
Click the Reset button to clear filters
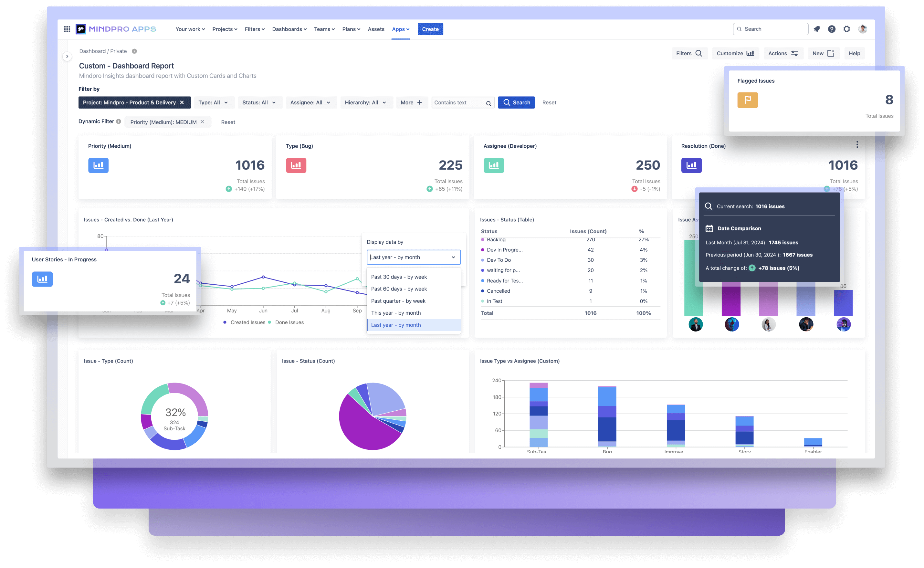[x=550, y=102]
